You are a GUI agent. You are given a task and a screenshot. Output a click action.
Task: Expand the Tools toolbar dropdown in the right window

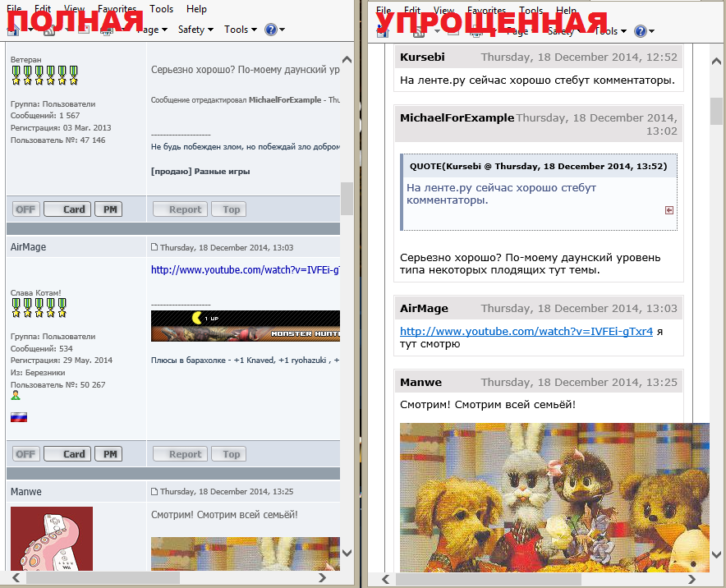coord(611,31)
